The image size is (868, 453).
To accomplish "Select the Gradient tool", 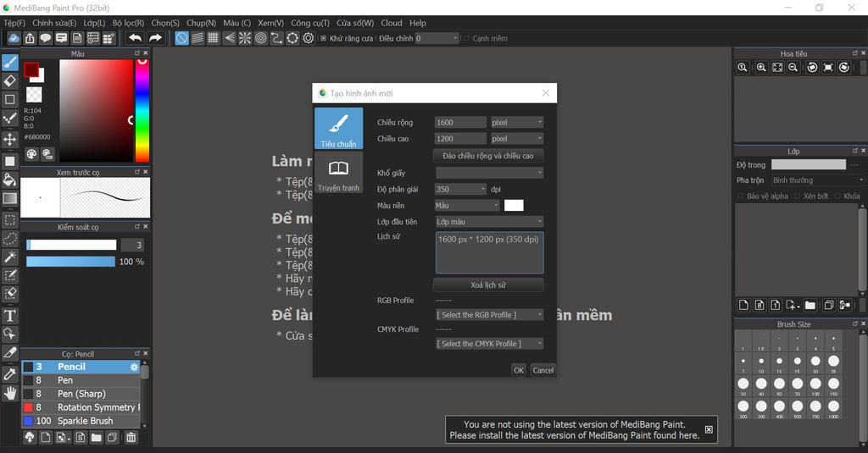I will [x=10, y=198].
